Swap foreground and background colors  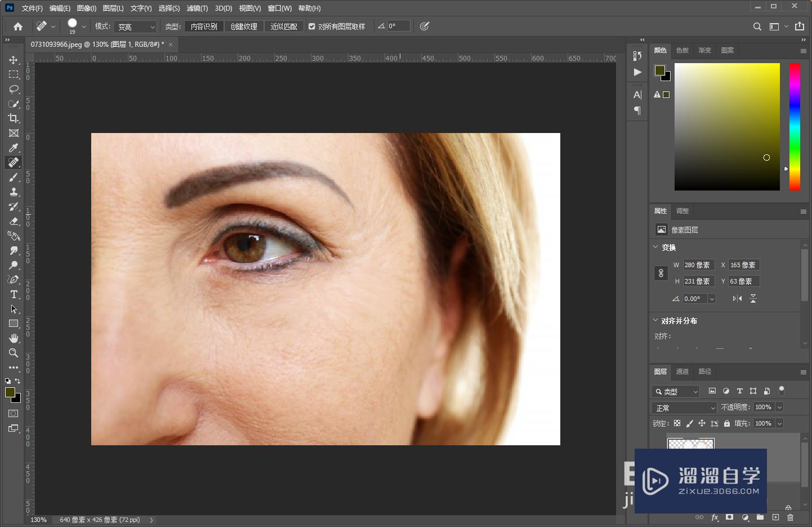[17, 381]
